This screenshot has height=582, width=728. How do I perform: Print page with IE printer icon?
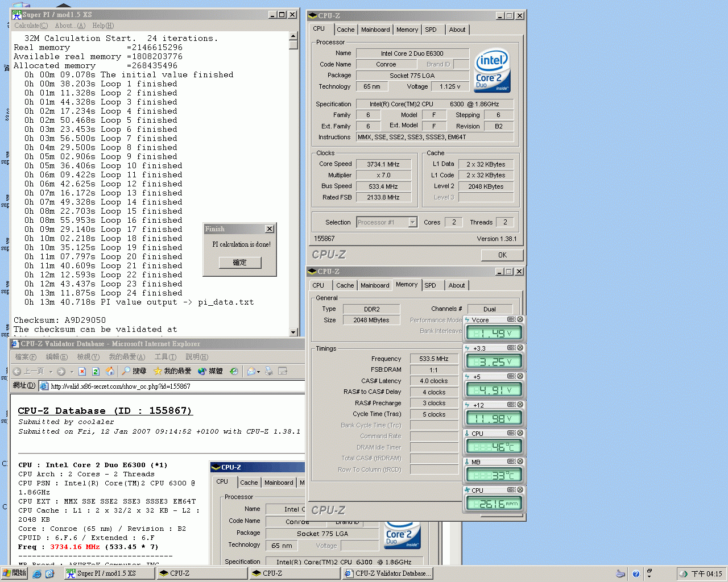click(269, 371)
